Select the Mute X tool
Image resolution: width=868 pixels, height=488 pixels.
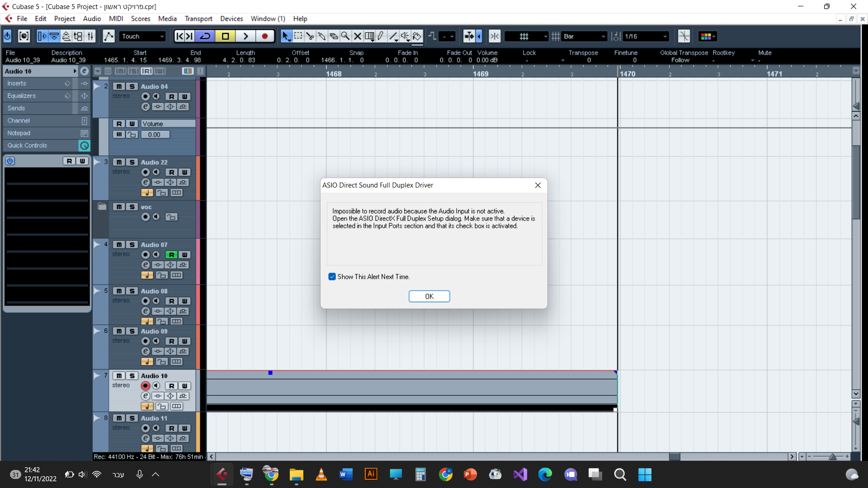357,36
